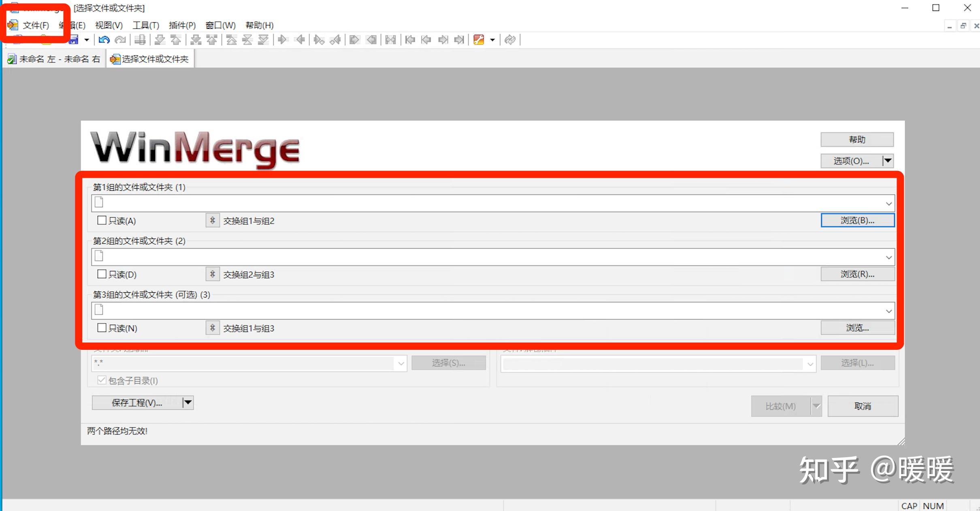Open the Options wrench toolbar icon
This screenshot has width=980, height=511.
(479, 40)
